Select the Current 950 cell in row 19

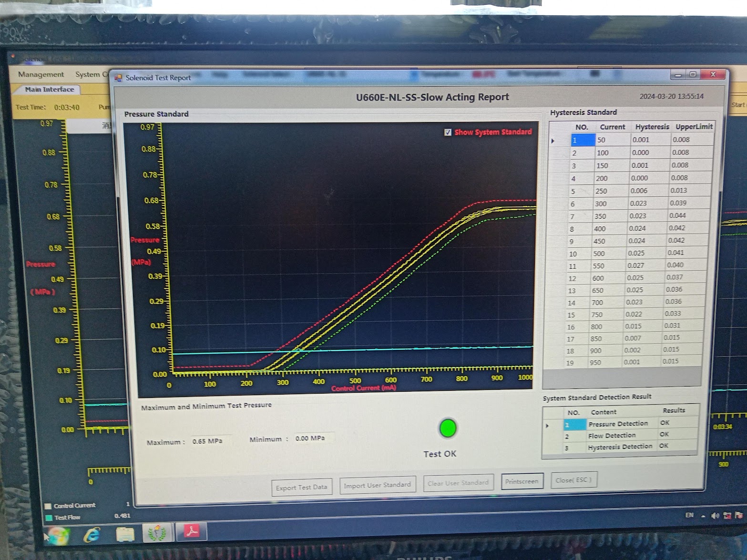pyautogui.click(x=605, y=362)
